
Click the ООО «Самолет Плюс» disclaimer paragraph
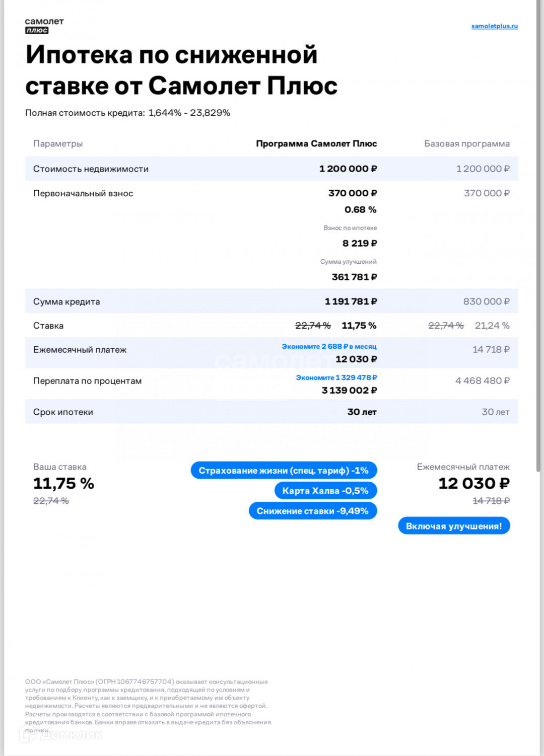[x=148, y=706]
